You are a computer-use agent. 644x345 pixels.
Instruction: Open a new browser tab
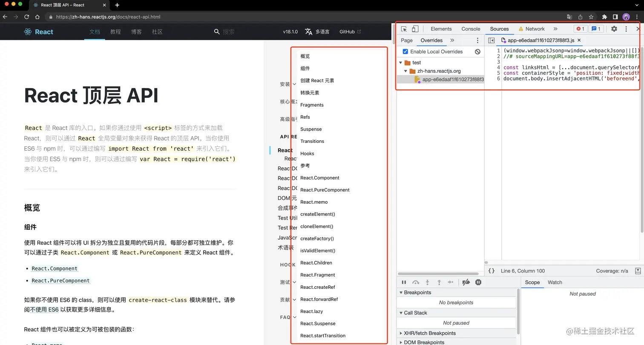(x=117, y=5)
